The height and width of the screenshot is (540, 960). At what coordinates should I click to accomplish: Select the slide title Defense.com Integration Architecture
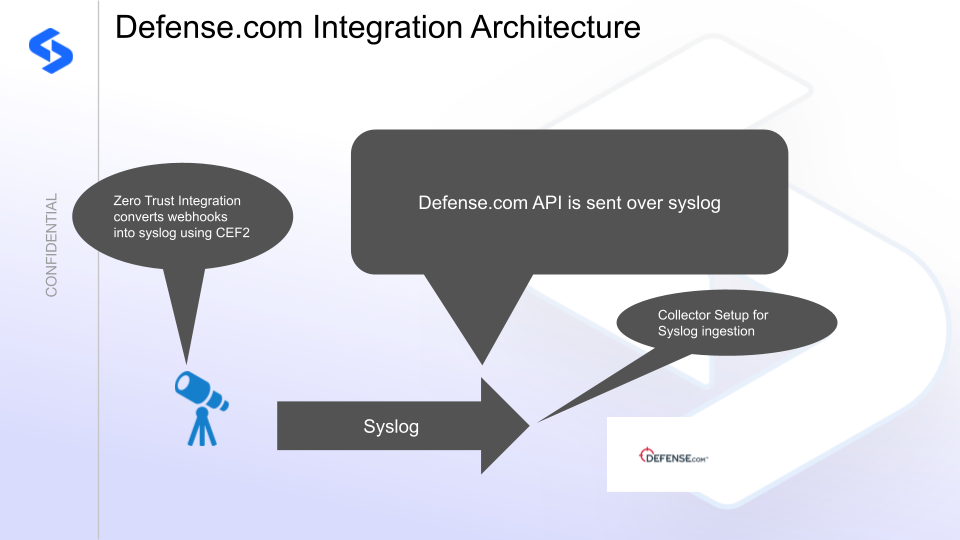coord(377,27)
